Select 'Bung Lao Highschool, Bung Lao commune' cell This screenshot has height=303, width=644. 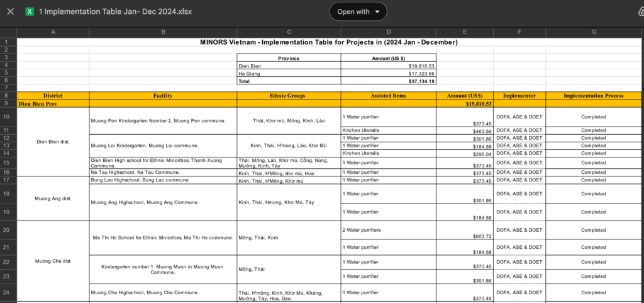tap(163, 180)
